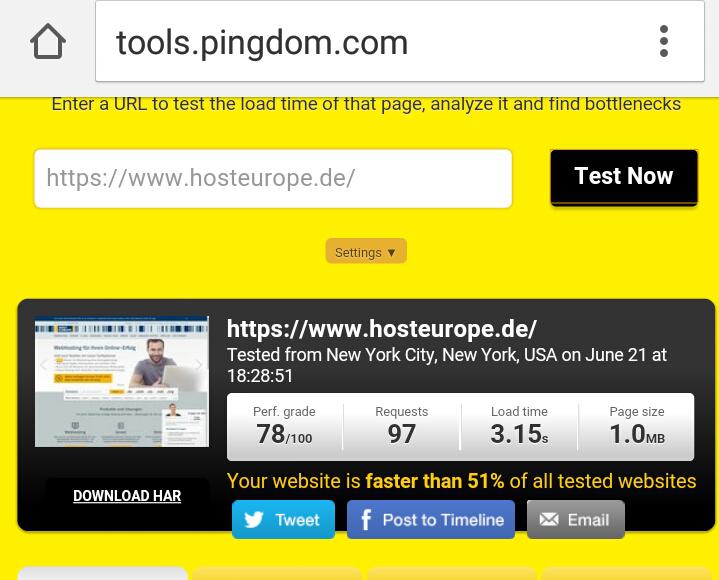Tap the browser home icon

tap(48, 42)
